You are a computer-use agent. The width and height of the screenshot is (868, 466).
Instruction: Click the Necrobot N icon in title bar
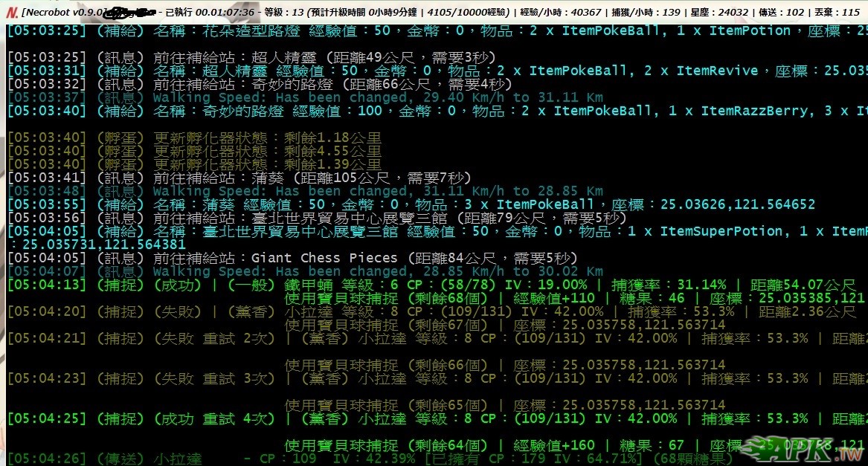click(x=12, y=12)
